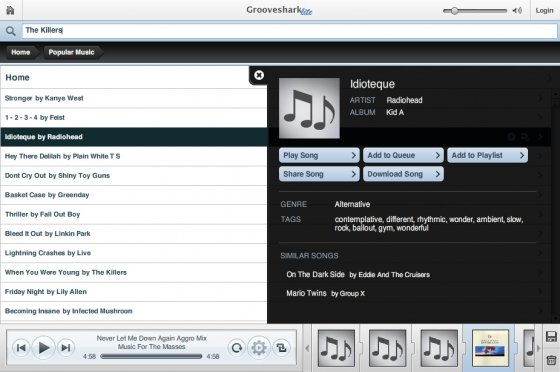Select the highlighted queue album cover thumbnail
560x372 pixels.
click(x=490, y=348)
